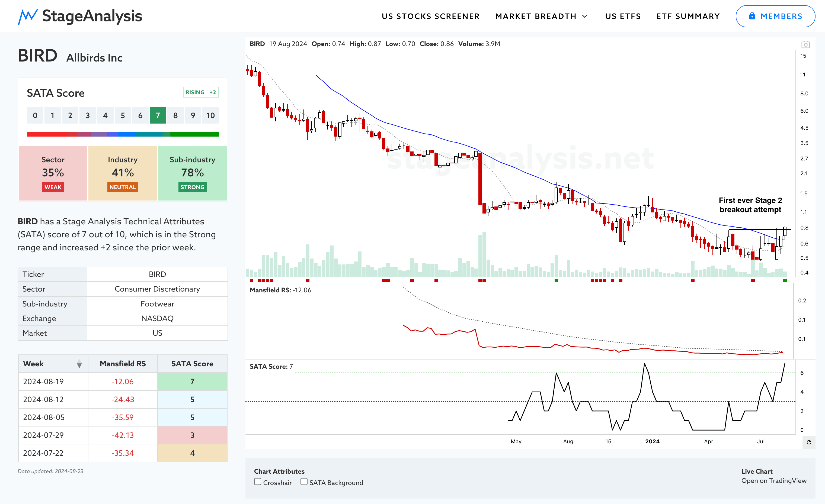Click the Members button

click(x=775, y=16)
